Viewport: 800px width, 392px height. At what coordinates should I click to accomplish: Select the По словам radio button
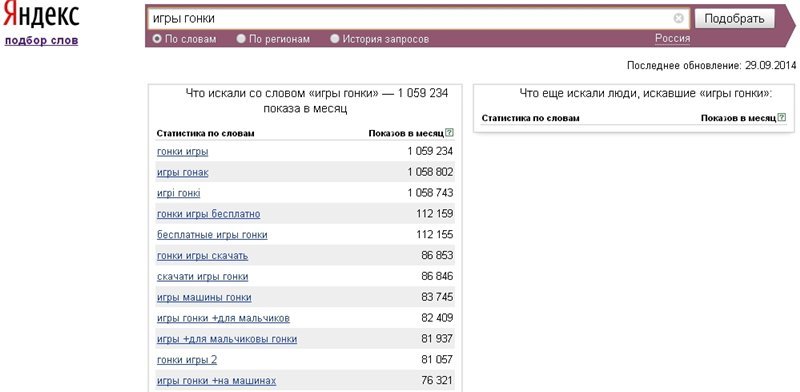click(x=157, y=39)
